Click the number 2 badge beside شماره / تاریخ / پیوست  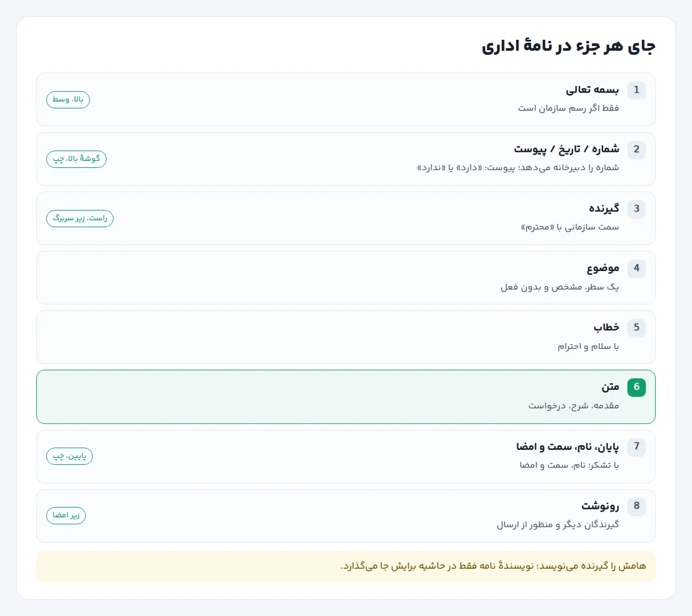coord(637,149)
